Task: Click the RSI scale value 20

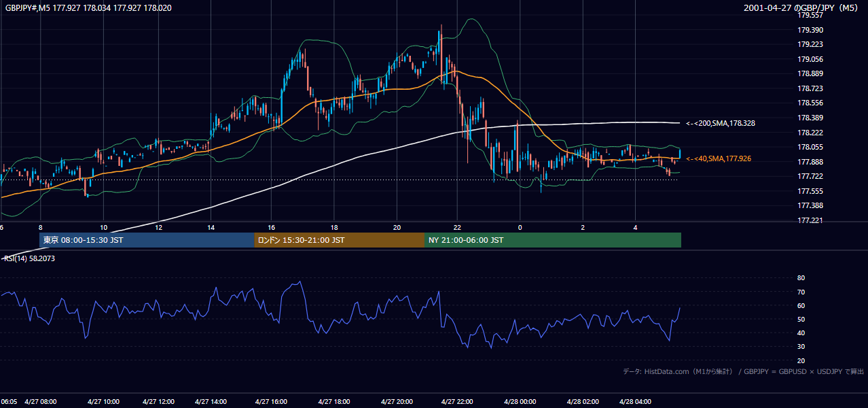Action: [801, 360]
